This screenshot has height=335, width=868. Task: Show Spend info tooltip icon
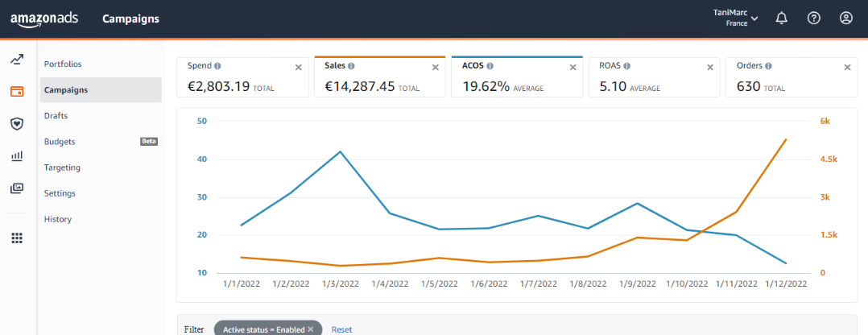pos(217,66)
